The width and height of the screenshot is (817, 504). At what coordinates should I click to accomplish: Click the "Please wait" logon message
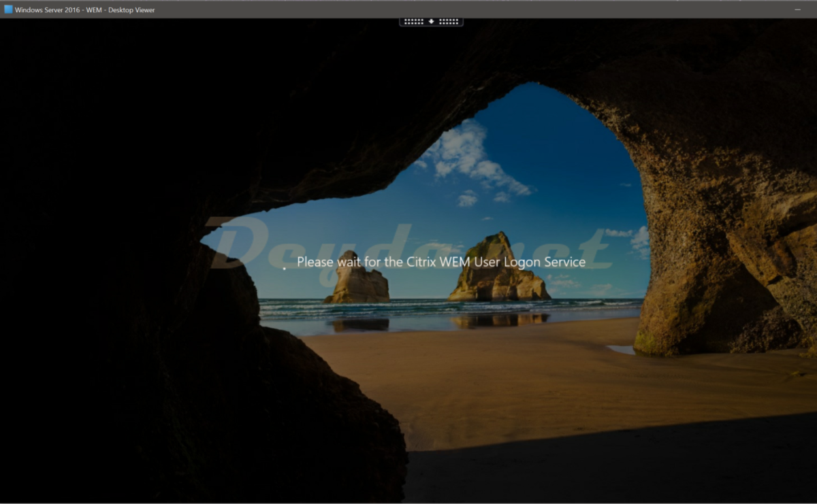pyautogui.click(x=441, y=262)
